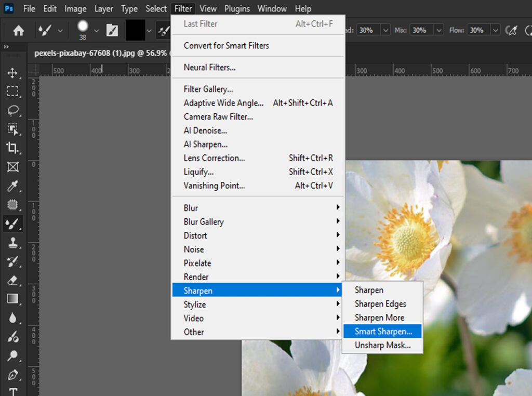
Task: Choose the Pen tool
Action: 12,375
